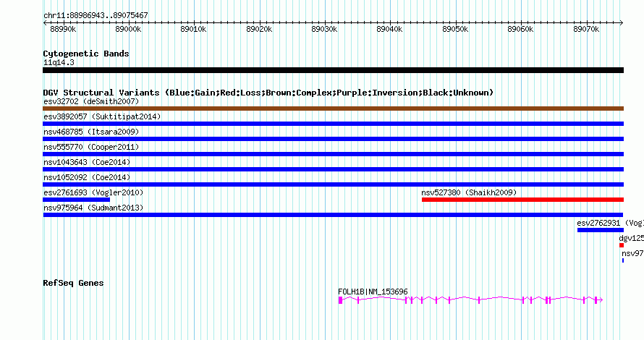Image resolution: width=644 pixels, height=340 pixels.
Task: Click the 89020k ruler tick label
Action: [x=259, y=29]
